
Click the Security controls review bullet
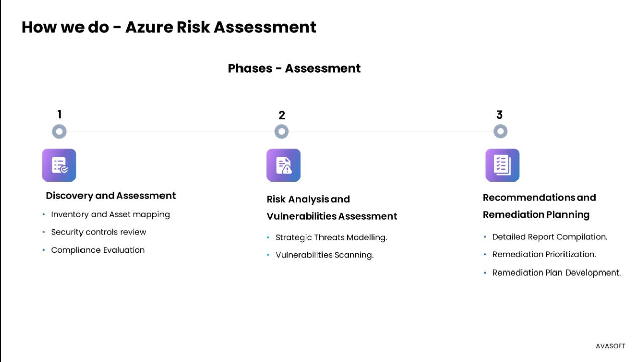point(99,232)
